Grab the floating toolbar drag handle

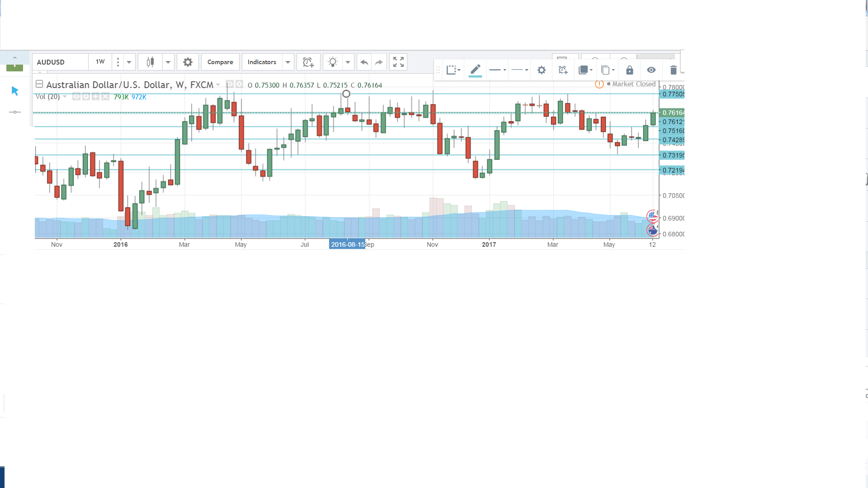click(438, 70)
